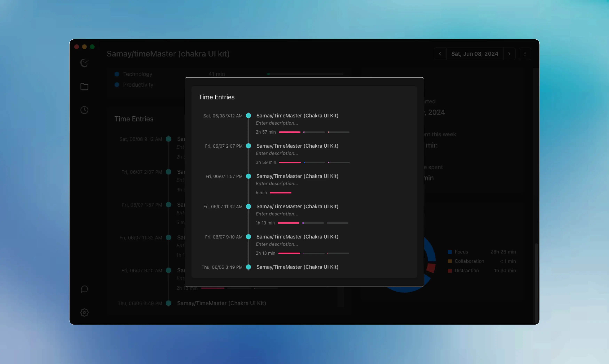Select the clock/history icon in sidebar

85,110
